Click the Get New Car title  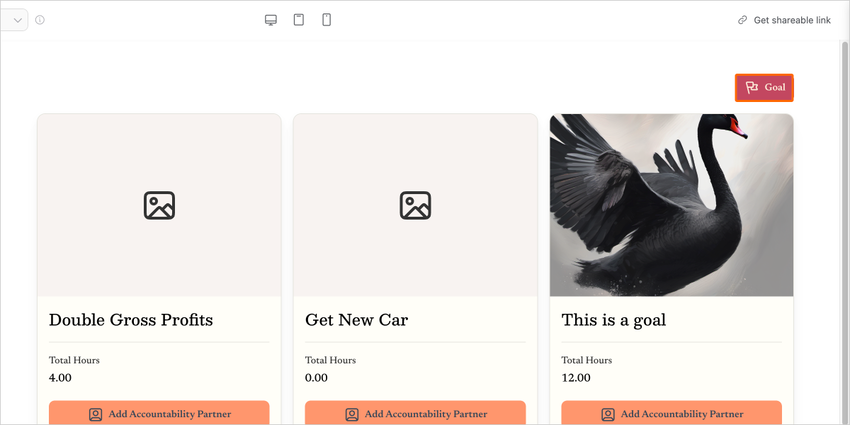(x=356, y=320)
